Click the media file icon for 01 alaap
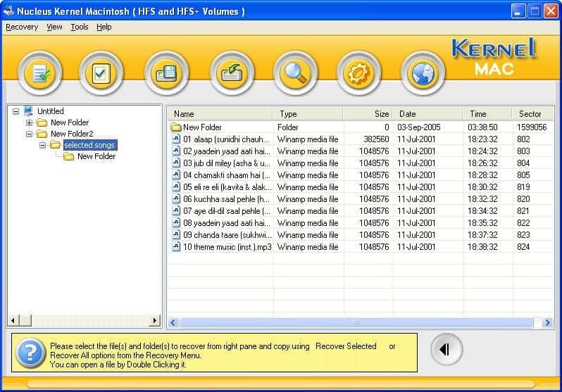This screenshot has width=562, height=392. (x=176, y=139)
